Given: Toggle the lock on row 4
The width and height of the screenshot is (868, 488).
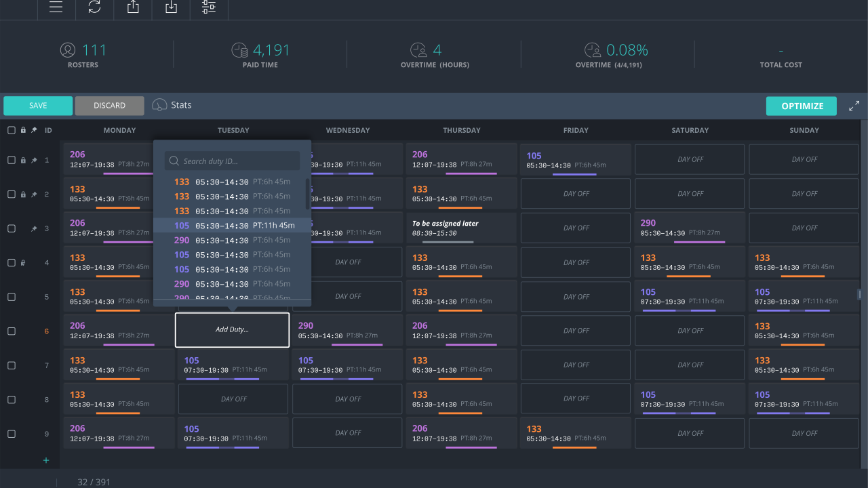Looking at the screenshot, I should tap(22, 262).
